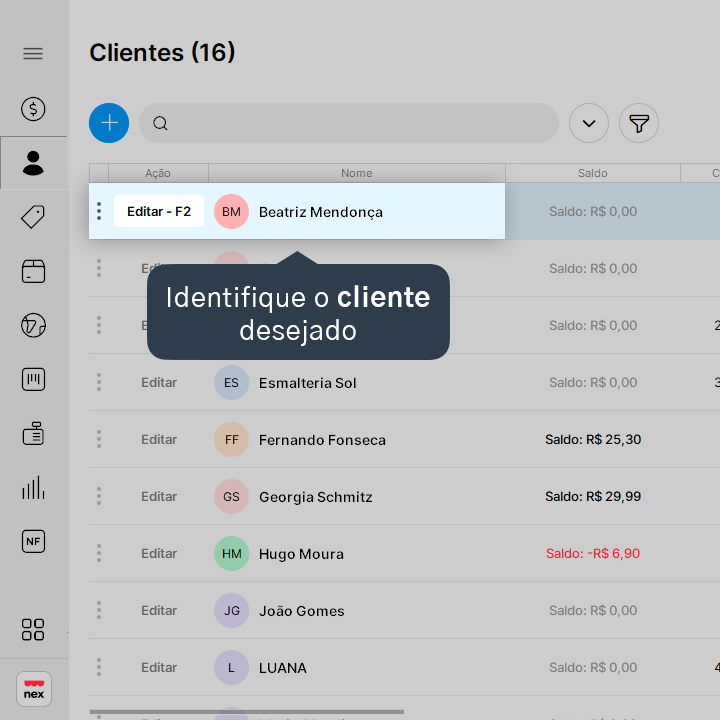The image size is (720, 720).
Task: Click the JG avatar of João Gomes
Action: (231, 610)
